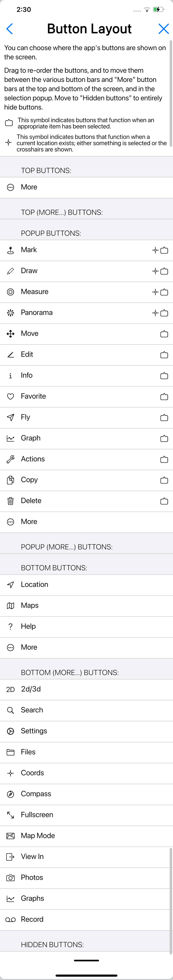The height and width of the screenshot is (980, 173).
Task: Click the Map Mode icon
Action: tap(11, 836)
